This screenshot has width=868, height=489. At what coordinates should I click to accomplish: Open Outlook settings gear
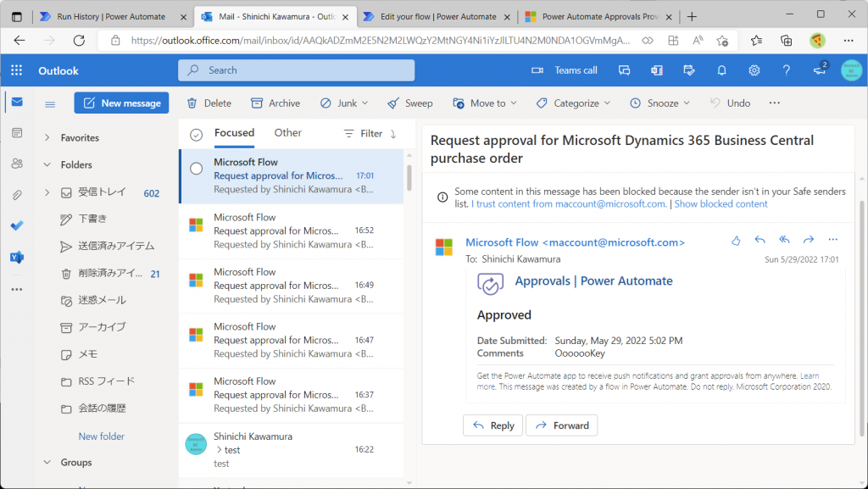coord(754,70)
